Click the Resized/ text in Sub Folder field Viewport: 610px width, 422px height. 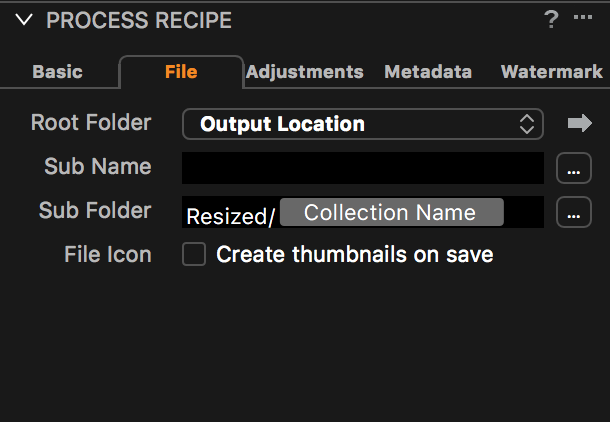231,217
